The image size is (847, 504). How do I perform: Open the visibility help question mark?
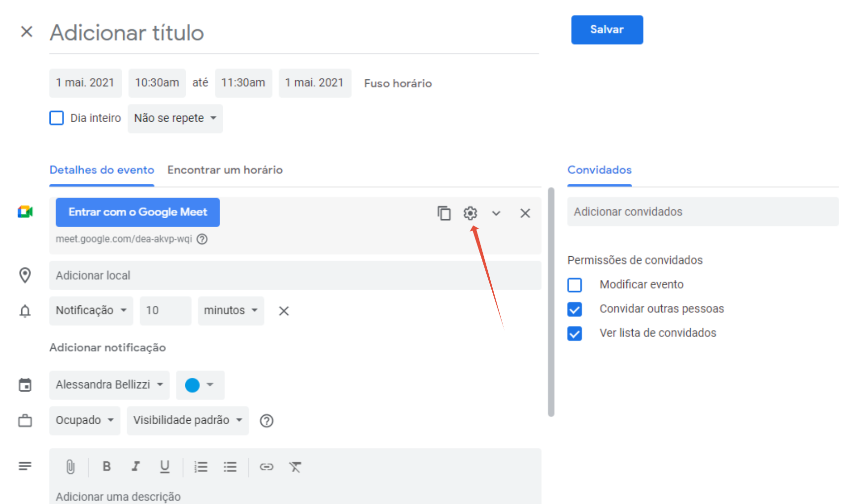pos(267,421)
